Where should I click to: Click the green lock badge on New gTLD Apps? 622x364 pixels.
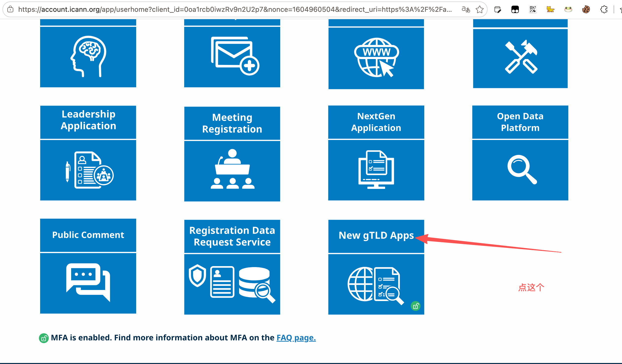pos(416,306)
